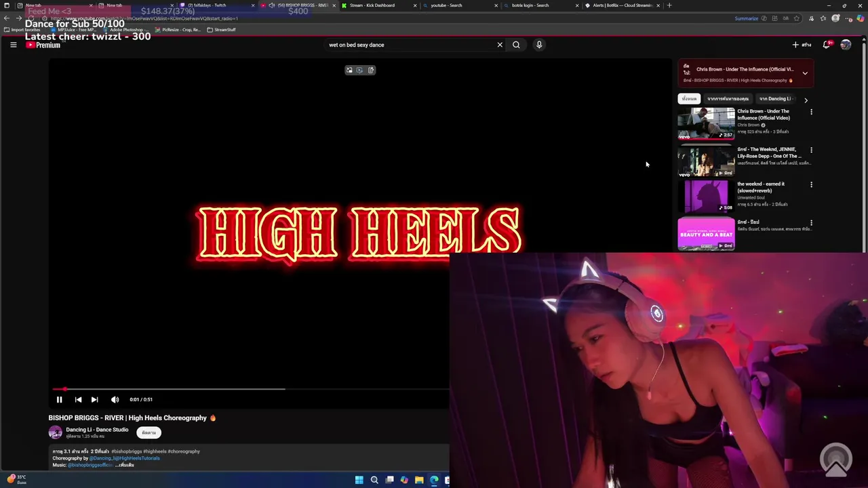Viewport: 868px width, 488px height.
Task: Edit the search box with 'wet on bed sexy dance'
Action: 410,45
